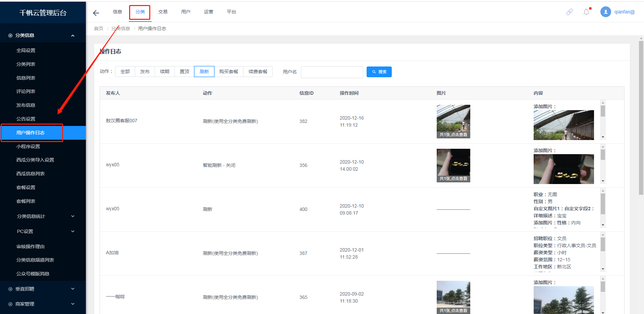
Task: Click the 千帆云管理后台 logo title
Action: [43, 13]
